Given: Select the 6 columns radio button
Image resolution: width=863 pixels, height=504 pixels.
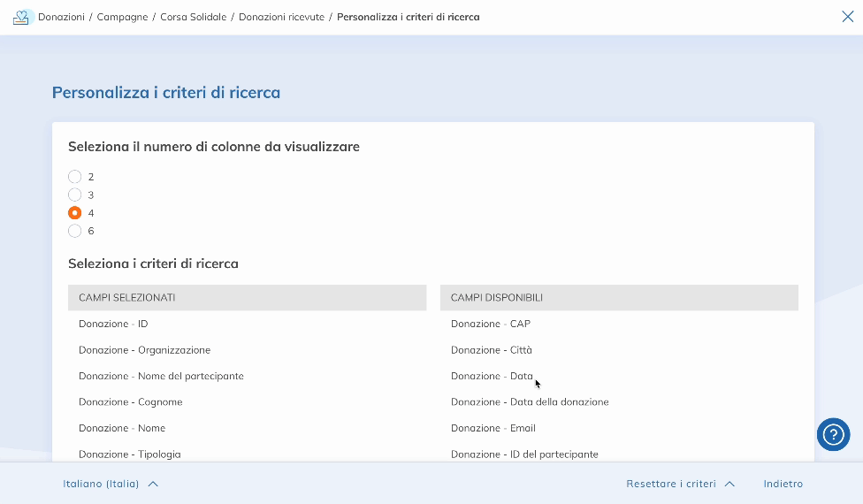Looking at the screenshot, I should [75, 231].
